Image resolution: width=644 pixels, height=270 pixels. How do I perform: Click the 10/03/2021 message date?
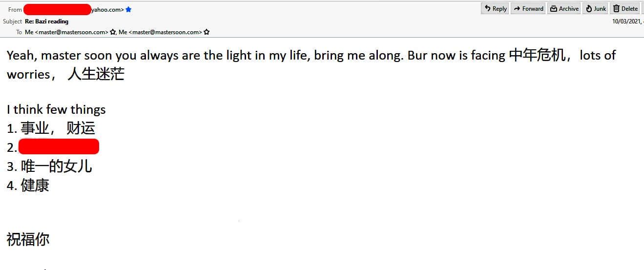point(626,21)
